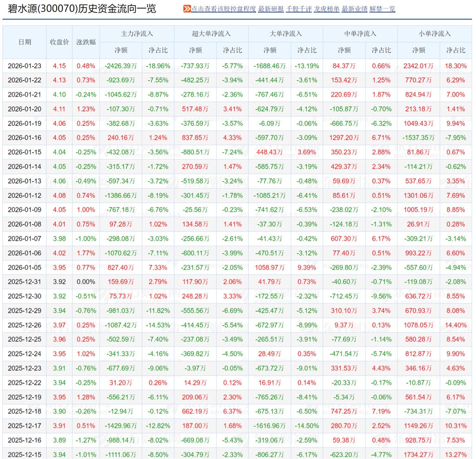Screen dimensions: 476x459
Task: Click the 收盘价 column header
Action: 59,42
